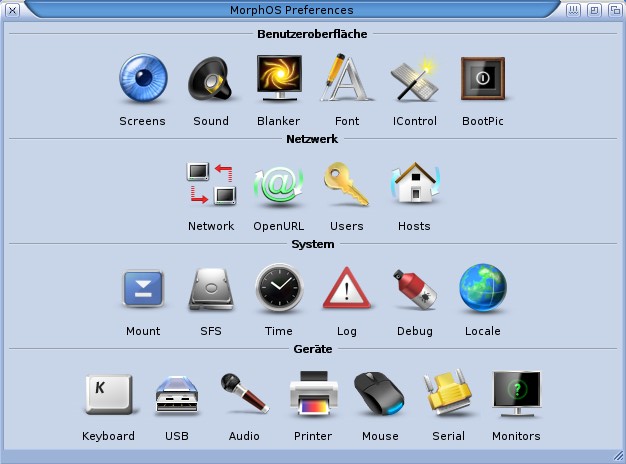Open the Font preferences icon
Screen dimensions: 626x464
click(347, 77)
